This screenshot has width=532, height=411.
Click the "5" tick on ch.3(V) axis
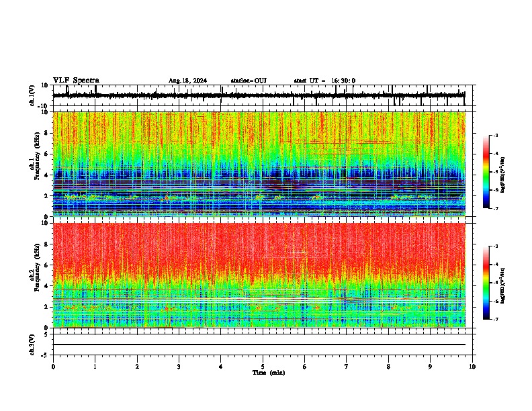coord(46,334)
